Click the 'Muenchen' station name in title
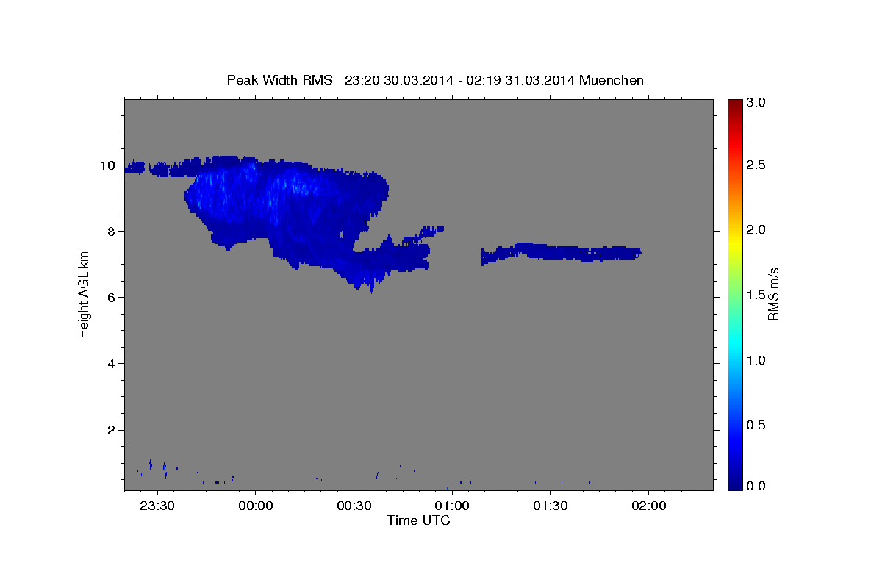This screenshot has width=882, height=588. point(612,80)
